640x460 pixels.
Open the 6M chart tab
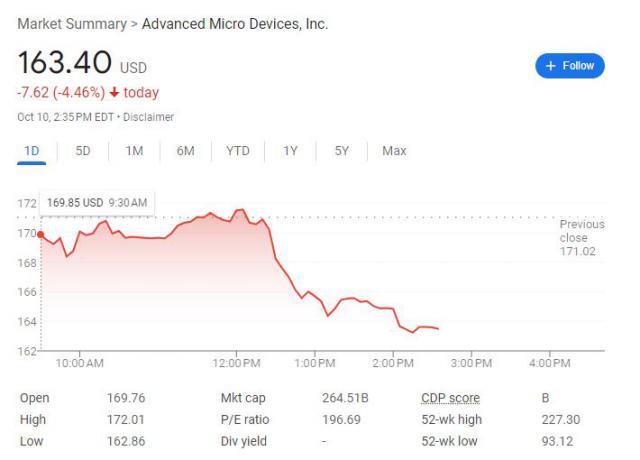tap(185, 151)
